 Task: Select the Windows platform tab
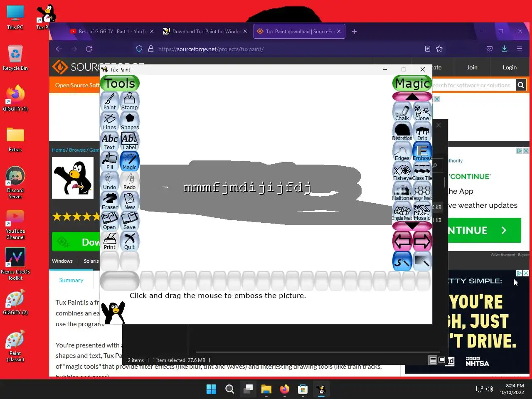click(x=62, y=261)
